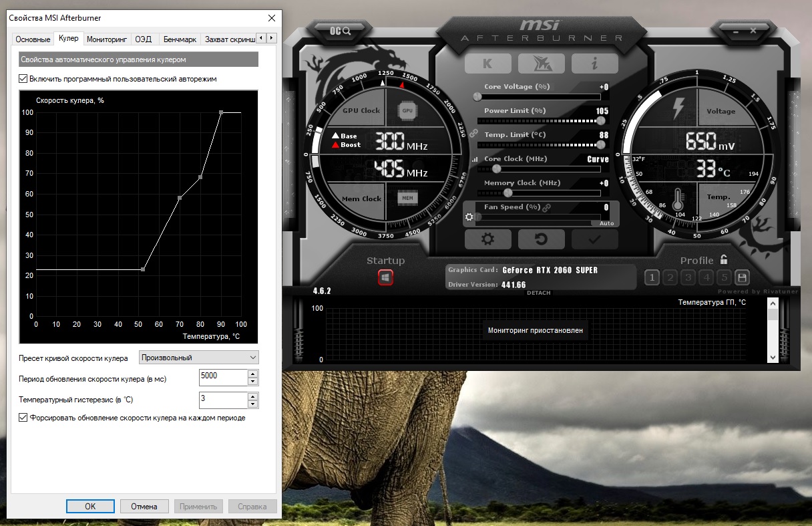Minimize the Afterburner skin window
The height and width of the screenshot is (526, 812).
point(736,31)
